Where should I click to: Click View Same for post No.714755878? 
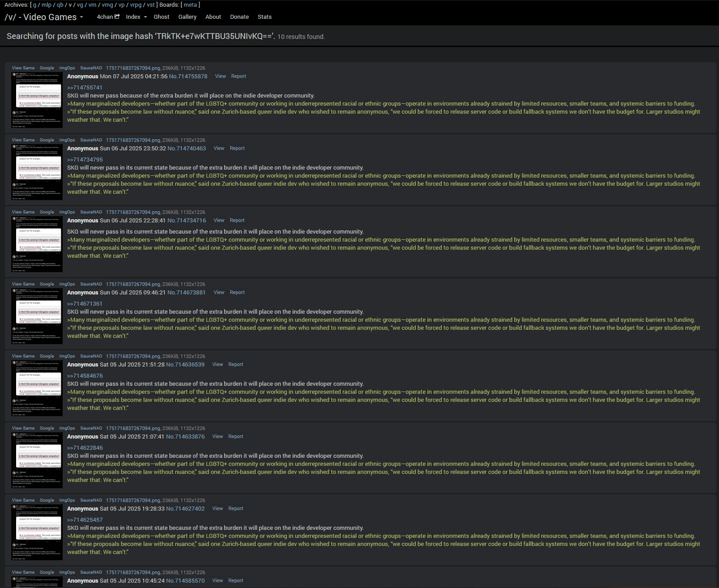[x=23, y=68]
